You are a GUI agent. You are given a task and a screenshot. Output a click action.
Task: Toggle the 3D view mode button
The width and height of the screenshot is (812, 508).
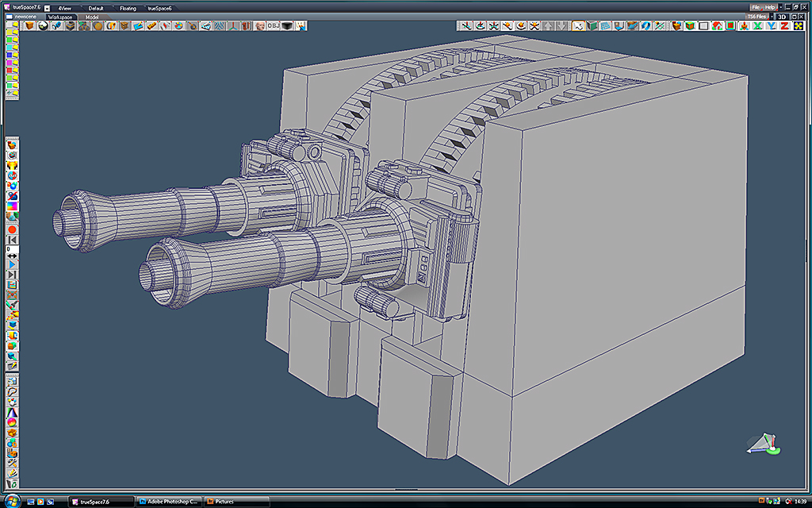782,17
